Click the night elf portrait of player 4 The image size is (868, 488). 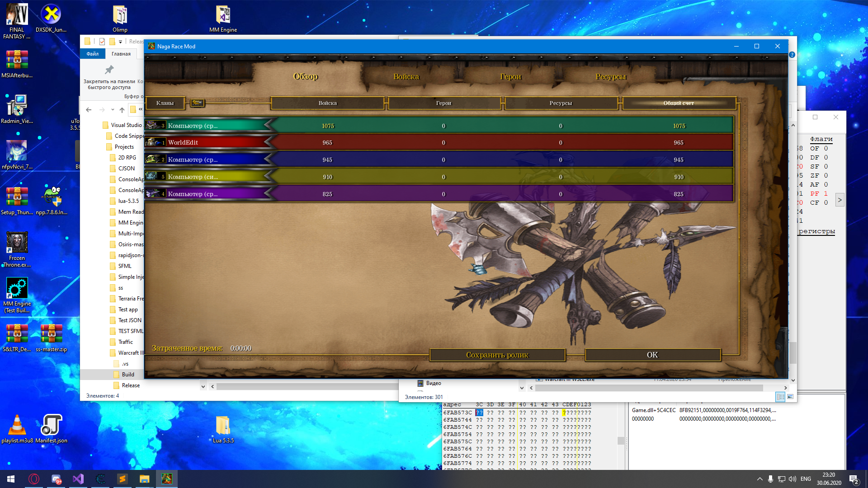pos(153,194)
